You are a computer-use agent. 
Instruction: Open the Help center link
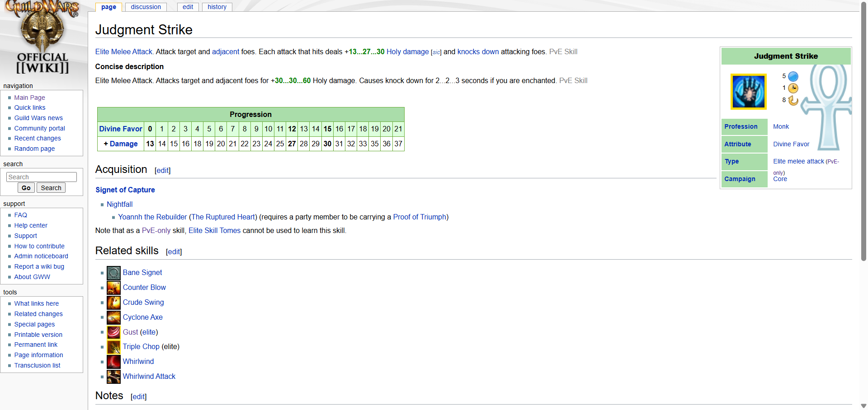pyautogui.click(x=31, y=225)
